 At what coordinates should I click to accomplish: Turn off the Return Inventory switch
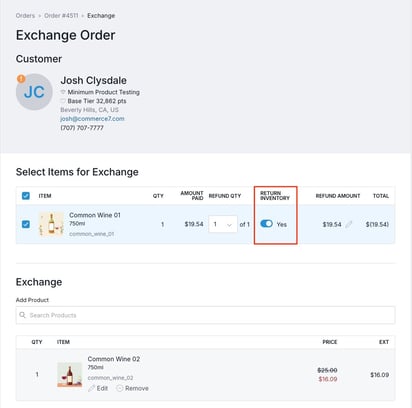[266, 224]
